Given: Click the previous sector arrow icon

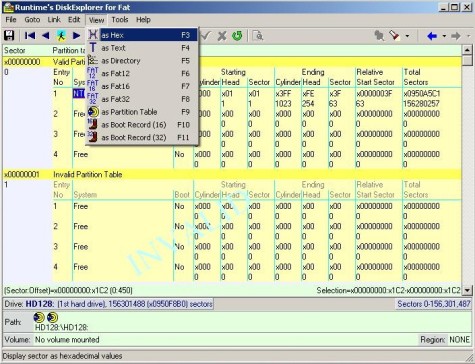Looking at the screenshot, I should click(46, 35).
